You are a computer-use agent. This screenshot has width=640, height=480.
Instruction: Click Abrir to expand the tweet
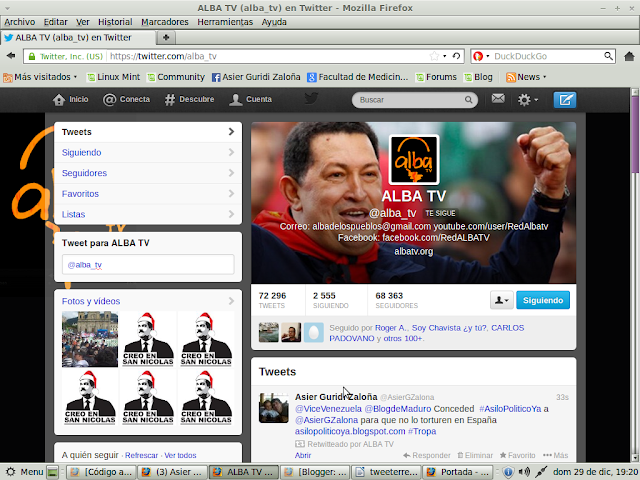click(303, 455)
